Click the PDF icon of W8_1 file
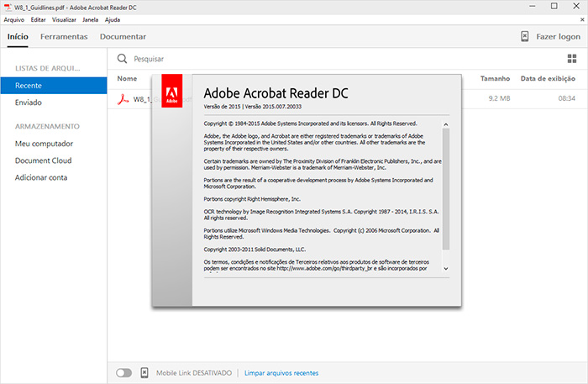Image resolution: width=588 pixels, height=384 pixels. [x=123, y=99]
